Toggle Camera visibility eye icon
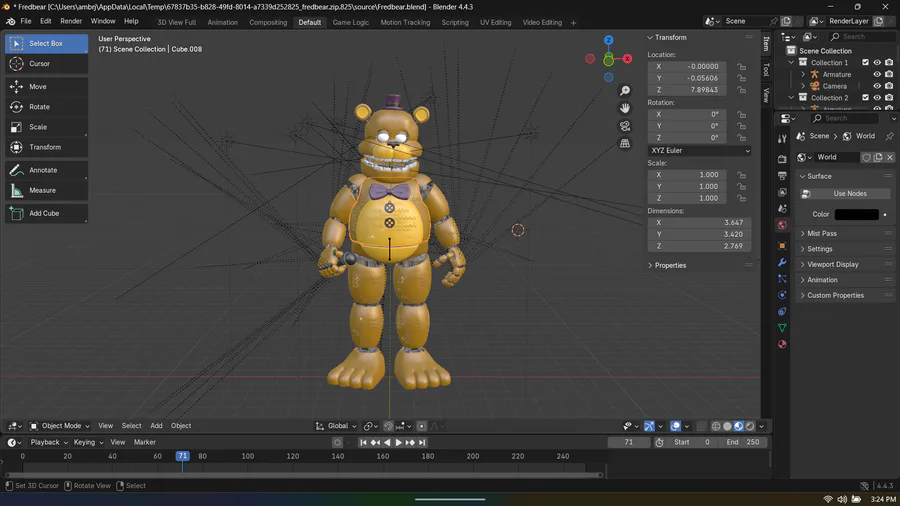The width and height of the screenshot is (900, 506). 877,86
